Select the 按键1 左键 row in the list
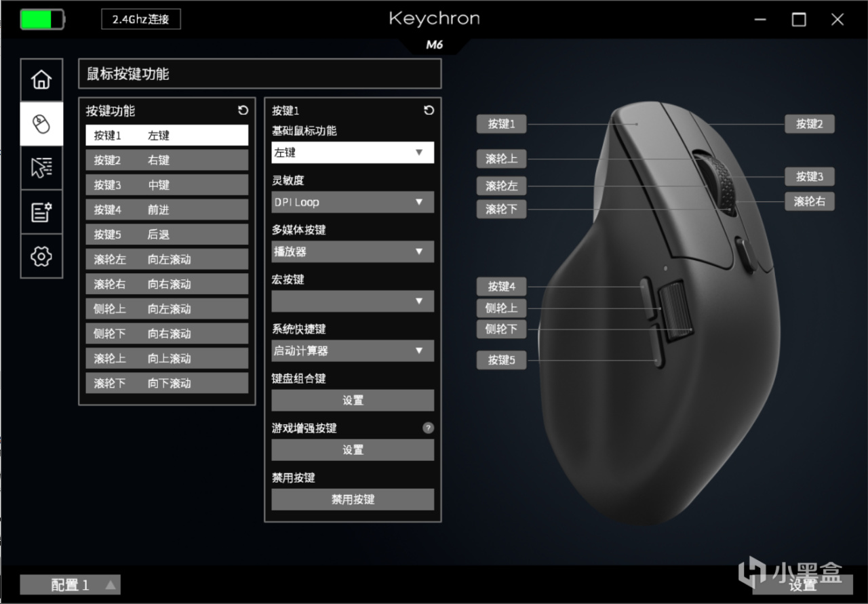 coord(167,136)
